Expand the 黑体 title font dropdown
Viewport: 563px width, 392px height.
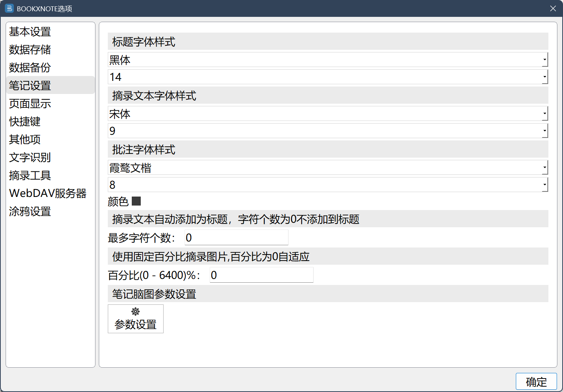click(328, 60)
